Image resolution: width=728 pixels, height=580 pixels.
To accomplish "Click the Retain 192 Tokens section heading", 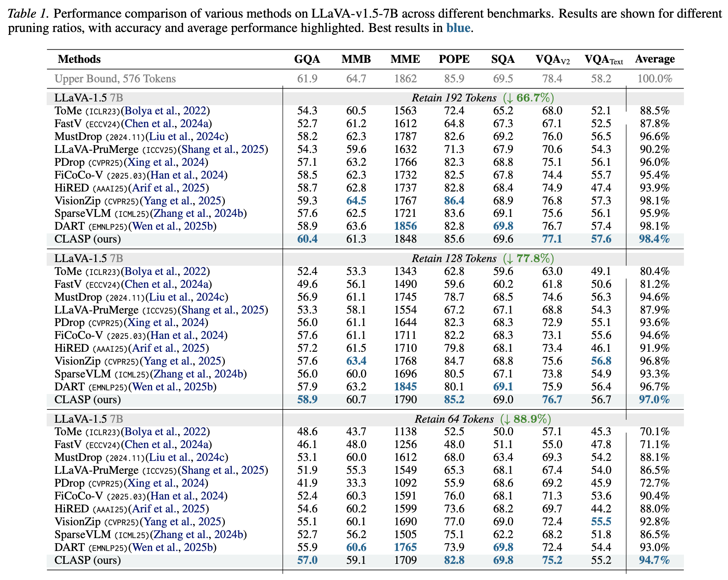I will (454, 98).
